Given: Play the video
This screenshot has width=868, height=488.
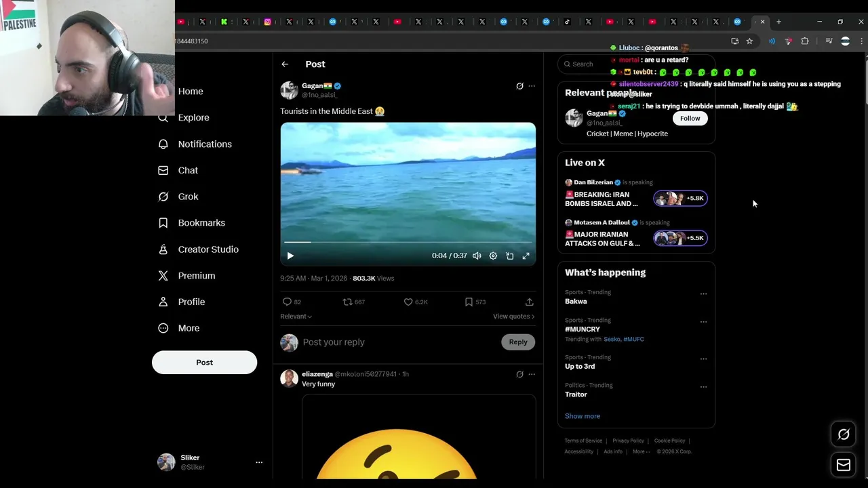Looking at the screenshot, I should 290,256.
